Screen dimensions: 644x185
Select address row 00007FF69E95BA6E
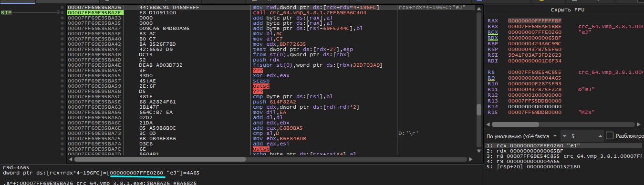94,128
